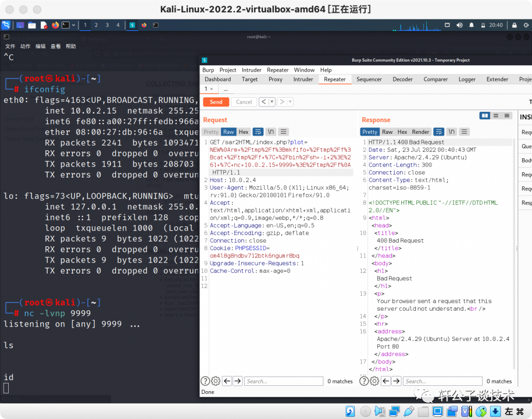The width and height of the screenshot is (532, 419).
Task: Open the Kali applications menu icon
Action: [6, 25]
